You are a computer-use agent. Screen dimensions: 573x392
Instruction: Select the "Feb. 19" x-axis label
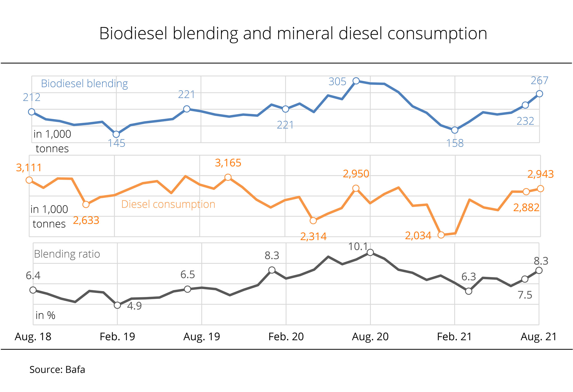tap(118, 337)
